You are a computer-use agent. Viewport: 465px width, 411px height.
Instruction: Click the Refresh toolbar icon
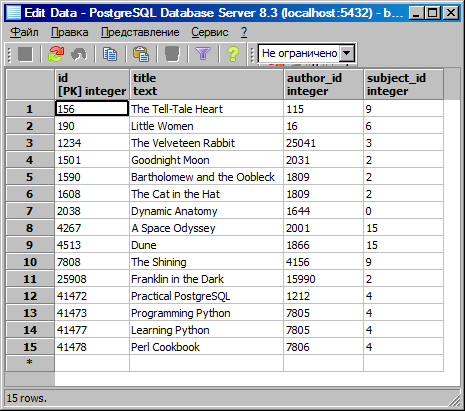pos(56,54)
